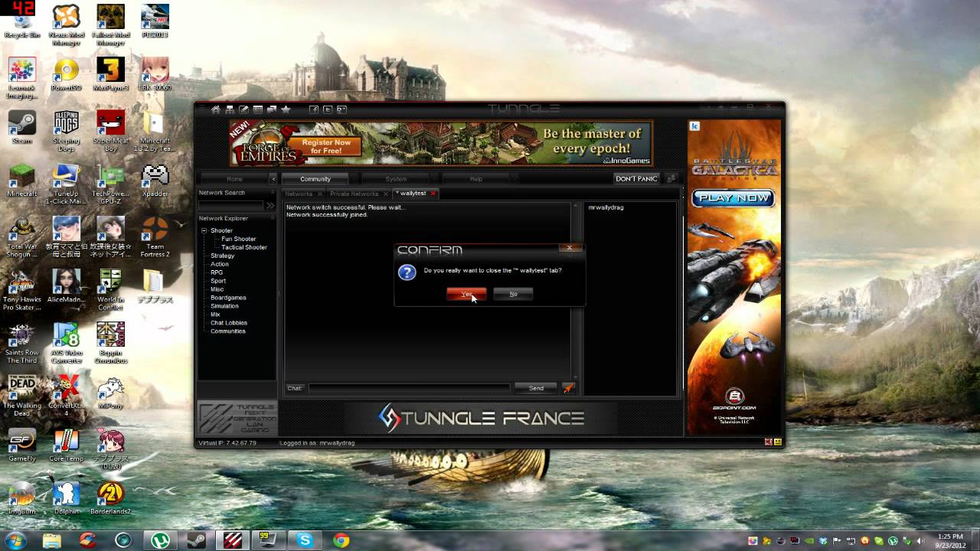The image size is (980, 551).
Task: Click the volume speaker tray icon
Action: click(x=922, y=540)
